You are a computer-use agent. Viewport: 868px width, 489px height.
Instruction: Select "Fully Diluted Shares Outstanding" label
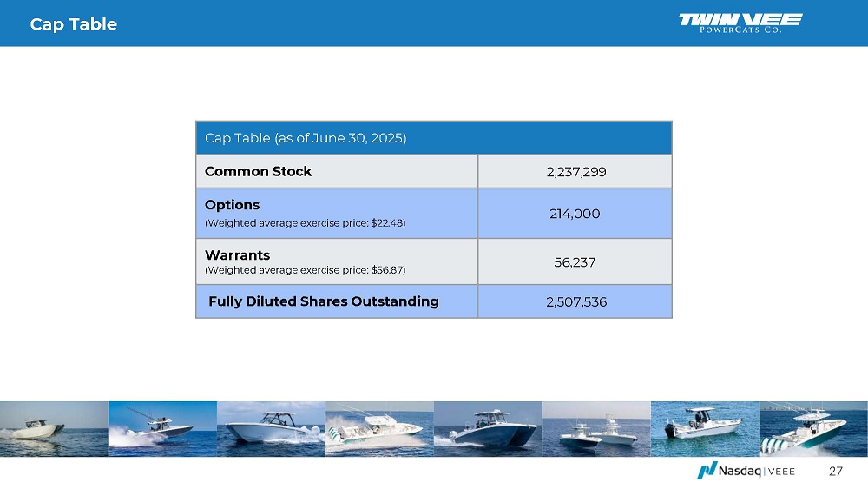[323, 301]
